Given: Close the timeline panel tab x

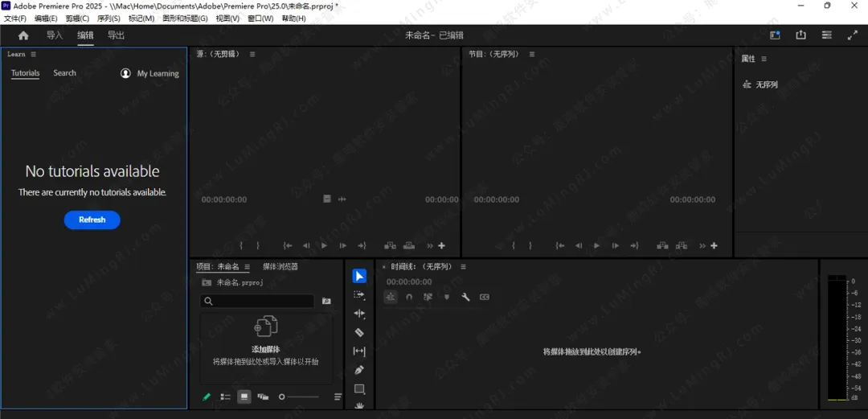Looking at the screenshot, I should click(x=383, y=267).
